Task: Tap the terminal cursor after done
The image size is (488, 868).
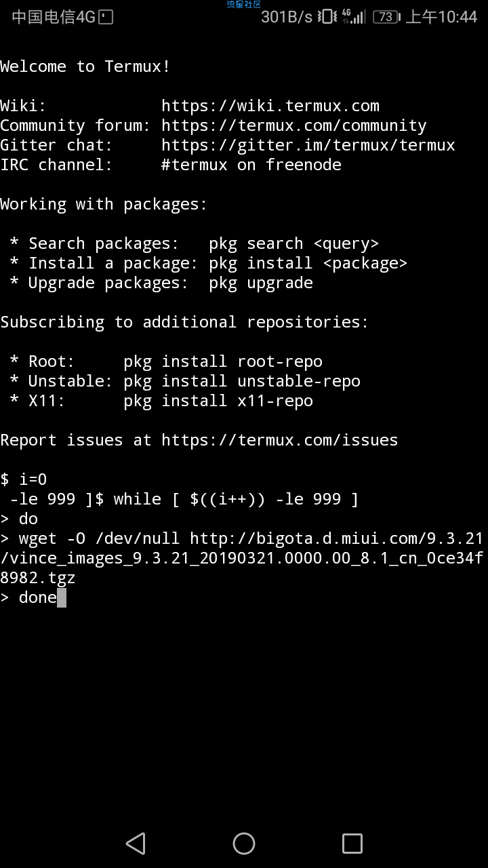Action: click(x=62, y=597)
